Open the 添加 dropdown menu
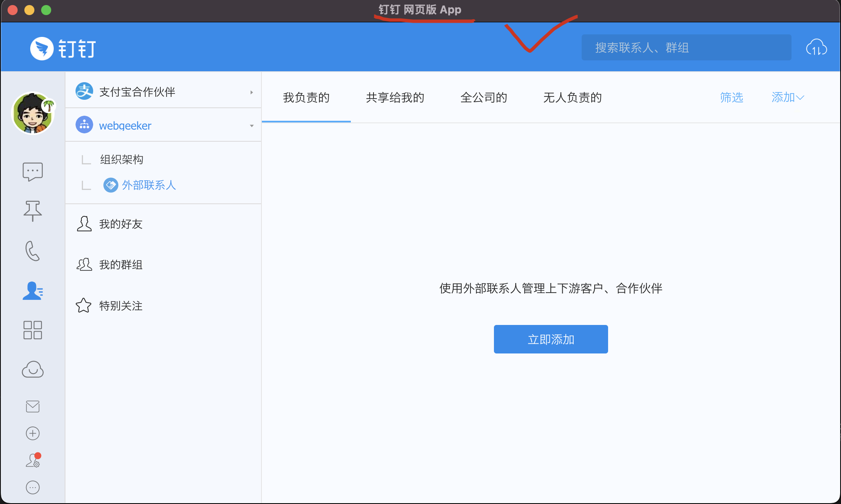The image size is (841, 504). click(787, 97)
